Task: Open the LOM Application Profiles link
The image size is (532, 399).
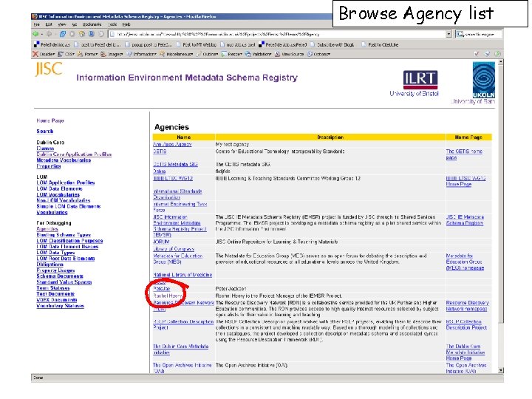Action: point(66,183)
